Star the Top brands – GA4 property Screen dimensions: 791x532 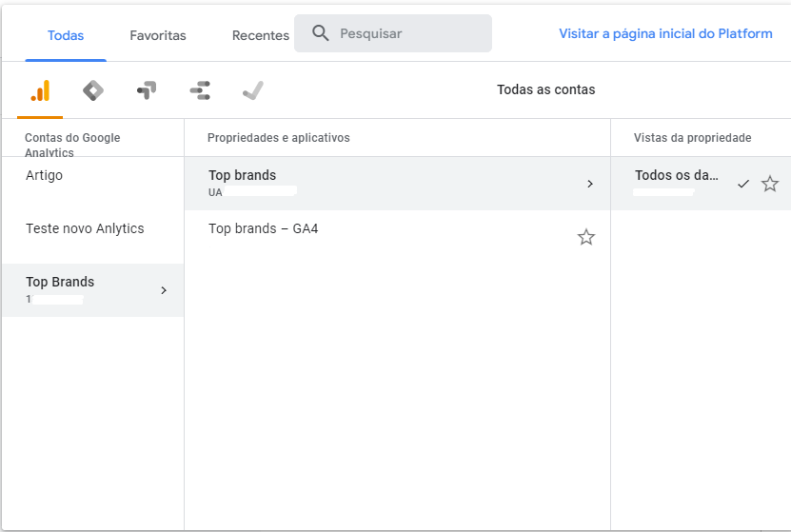coord(586,237)
